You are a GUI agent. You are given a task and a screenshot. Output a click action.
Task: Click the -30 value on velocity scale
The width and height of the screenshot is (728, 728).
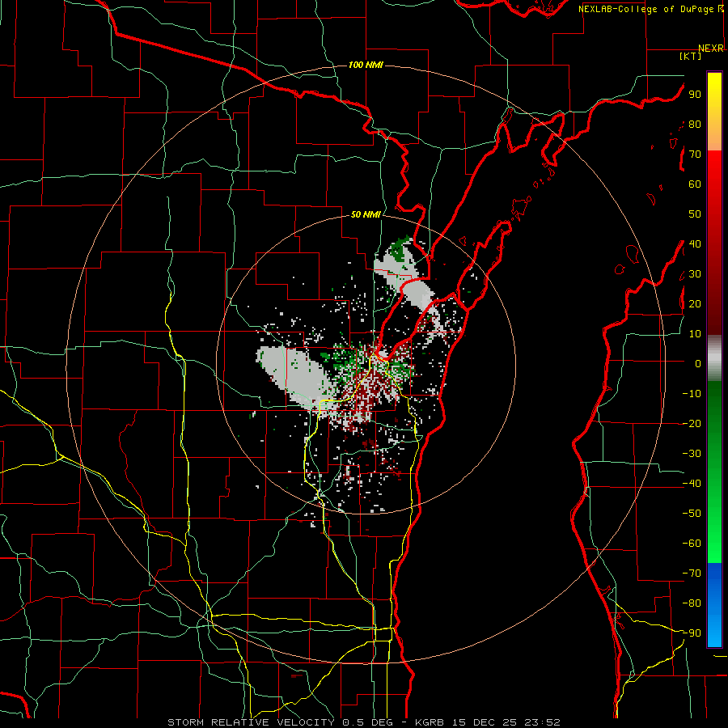coord(692,454)
